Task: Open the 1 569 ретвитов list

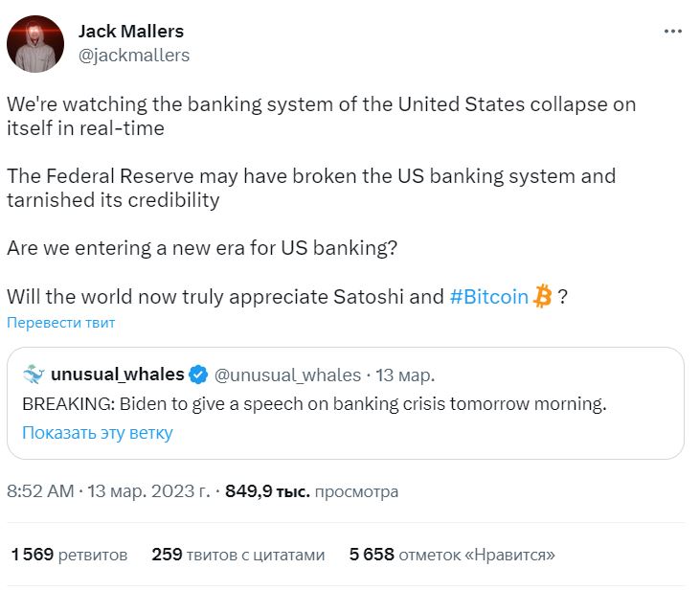Action: pos(69,555)
